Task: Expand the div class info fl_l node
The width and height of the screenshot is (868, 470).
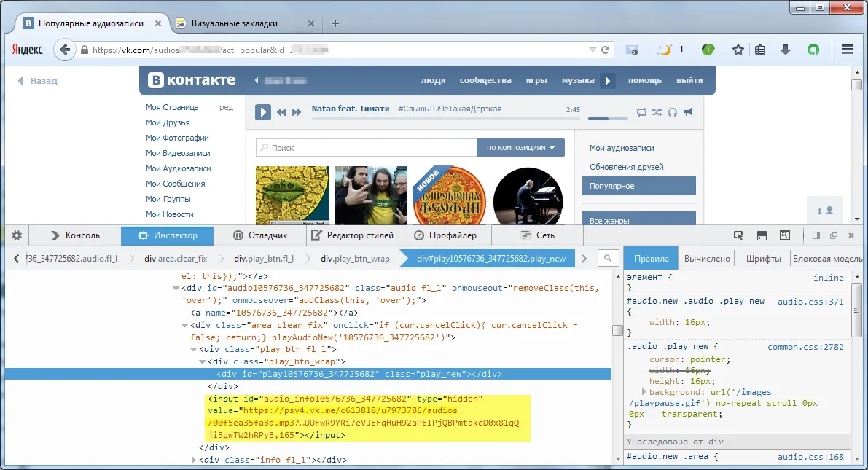Action: 194,460
